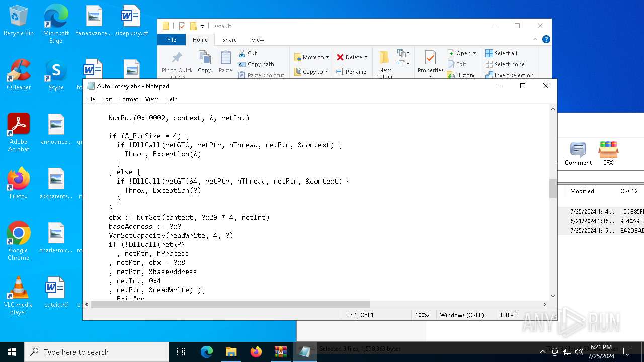The height and width of the screenshot is (362, 644).
Task: Open Firefox desktop shortcut
Action: 19,184
